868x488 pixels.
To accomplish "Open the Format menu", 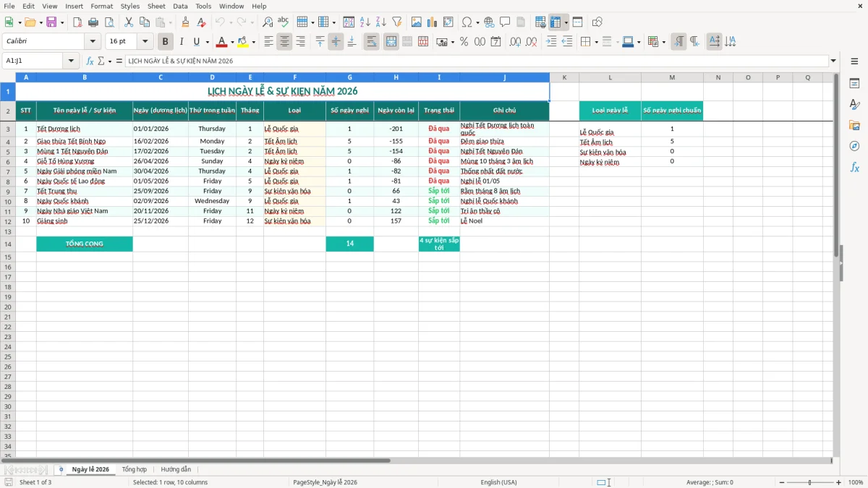I will pos(102,6).
